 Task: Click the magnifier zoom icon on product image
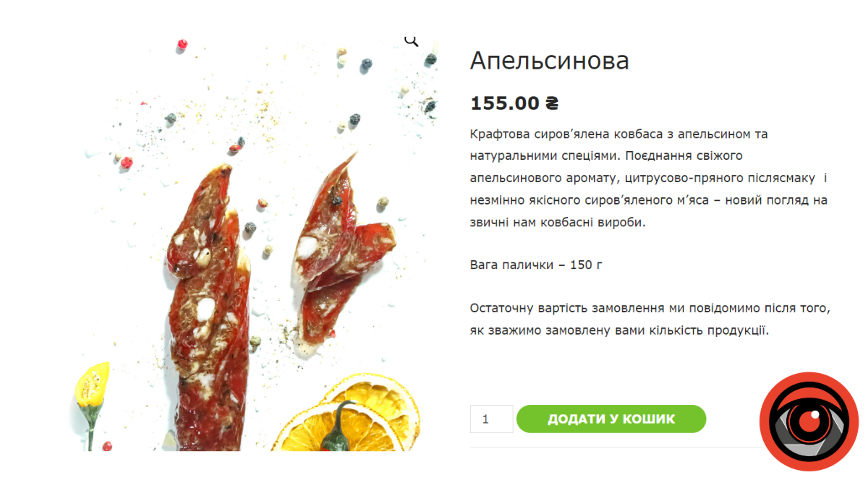click(x=412, y=40)
